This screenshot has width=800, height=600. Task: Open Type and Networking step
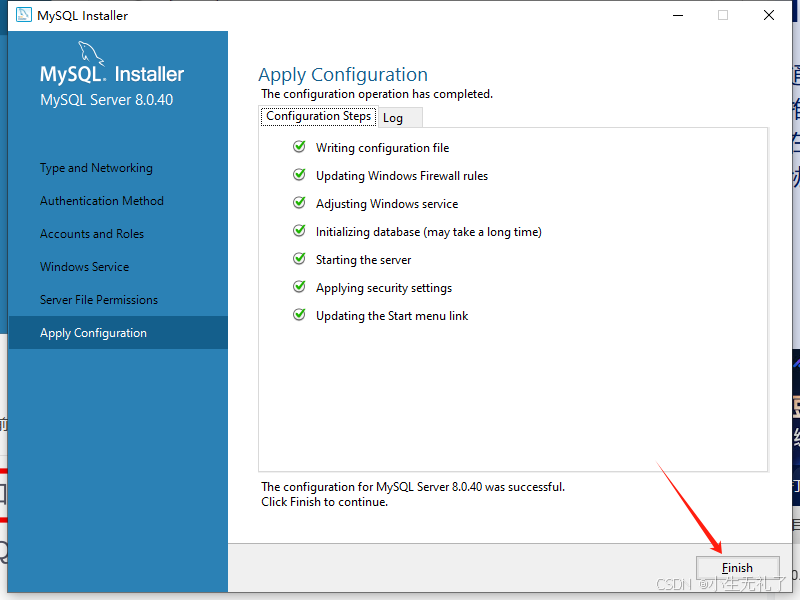(x=96, y=168)
